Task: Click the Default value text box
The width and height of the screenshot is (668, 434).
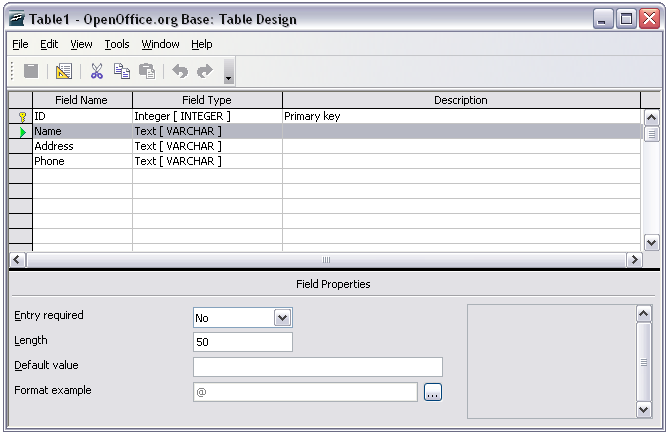Action: 317,367
